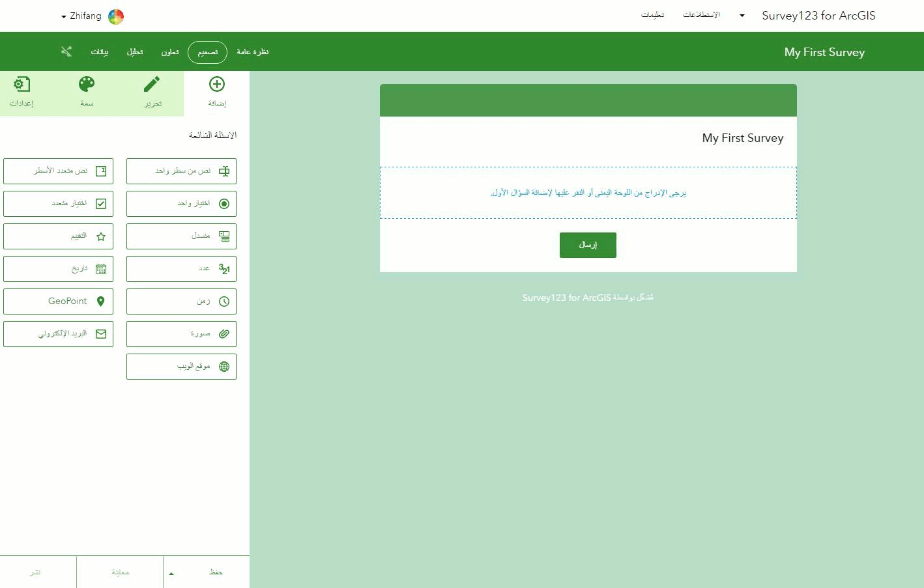Open the Zhifang user account dropdown
This screenshot has width=924, height=588.
tap(92, 16)
